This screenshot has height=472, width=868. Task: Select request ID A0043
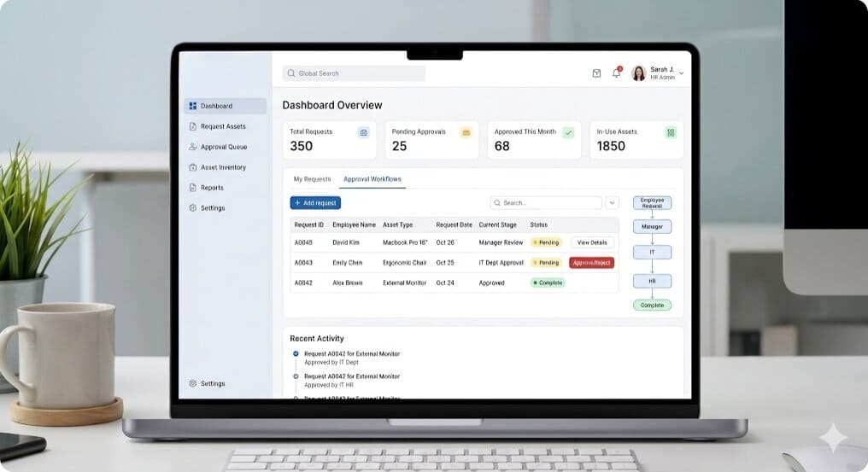click(303, 263)
